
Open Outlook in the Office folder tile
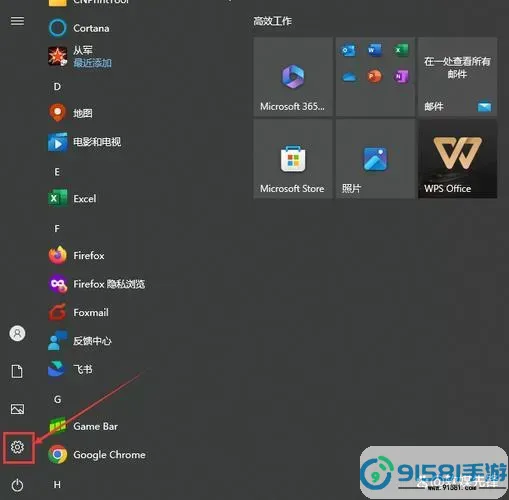point(349,51)
